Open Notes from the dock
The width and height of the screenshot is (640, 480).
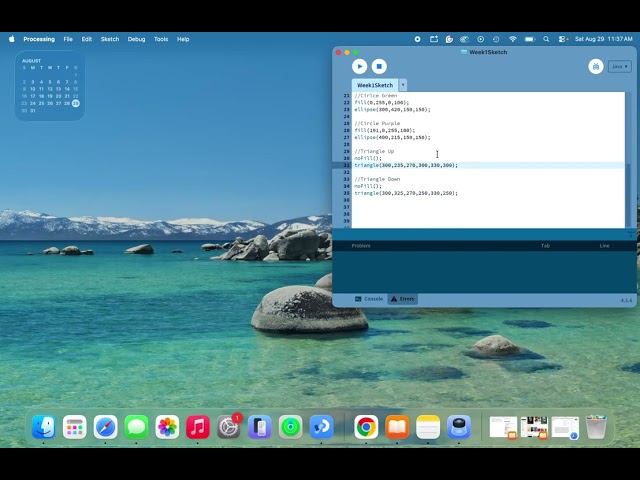pos(428,427)
